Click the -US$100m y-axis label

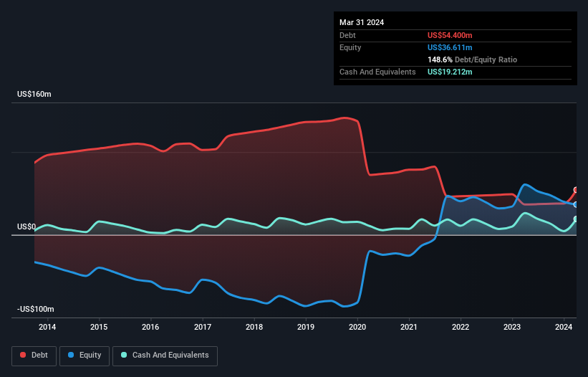[36, 309]
